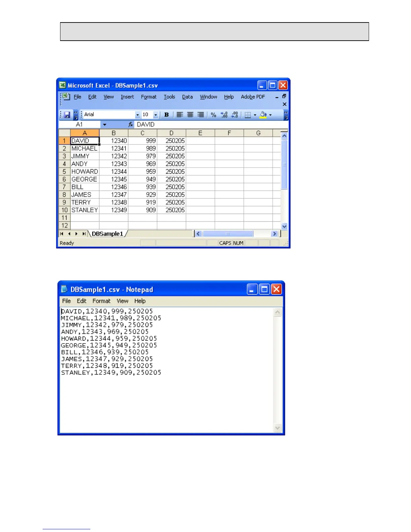This screenshot has width=411, height=532.
Task: Toggle Bold formatting in Excel
Action: (x=167, y=115)
